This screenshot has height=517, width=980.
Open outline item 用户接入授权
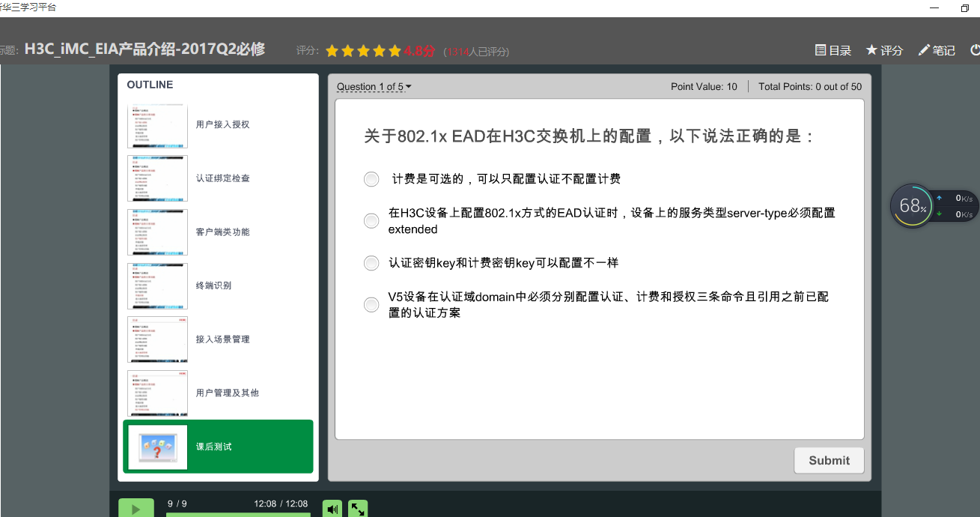click(218, 124)
